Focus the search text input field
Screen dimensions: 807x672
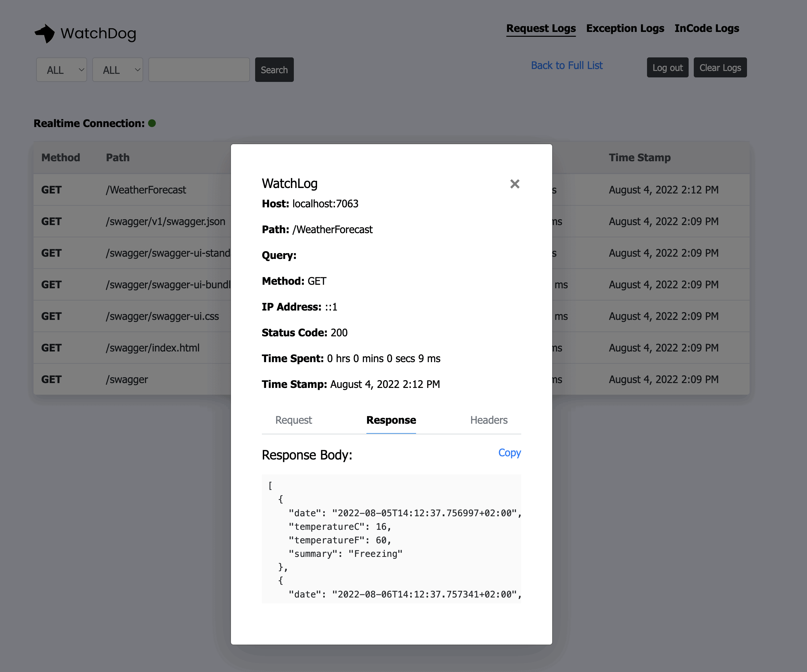coord(199,70)
